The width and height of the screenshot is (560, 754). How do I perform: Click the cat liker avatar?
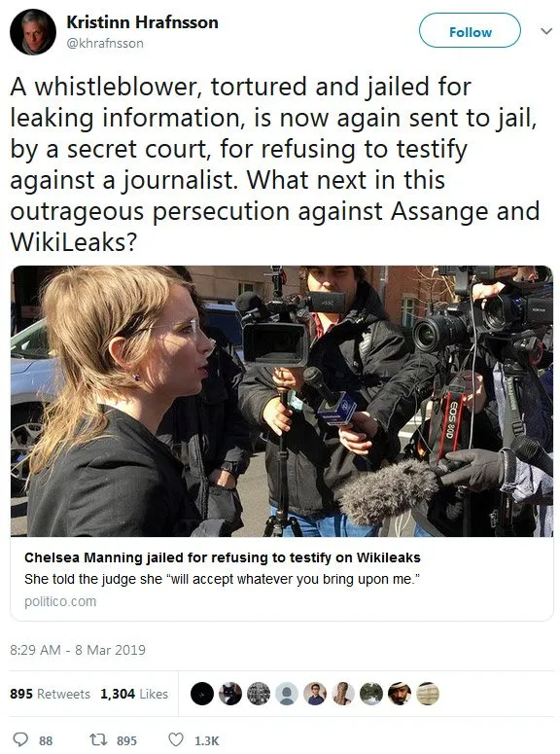click(230, 694)
